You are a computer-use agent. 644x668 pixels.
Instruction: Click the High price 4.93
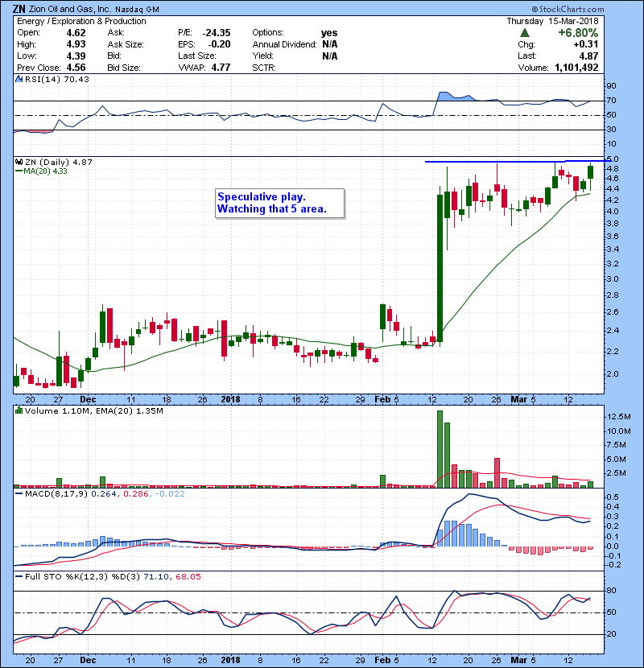76,44
